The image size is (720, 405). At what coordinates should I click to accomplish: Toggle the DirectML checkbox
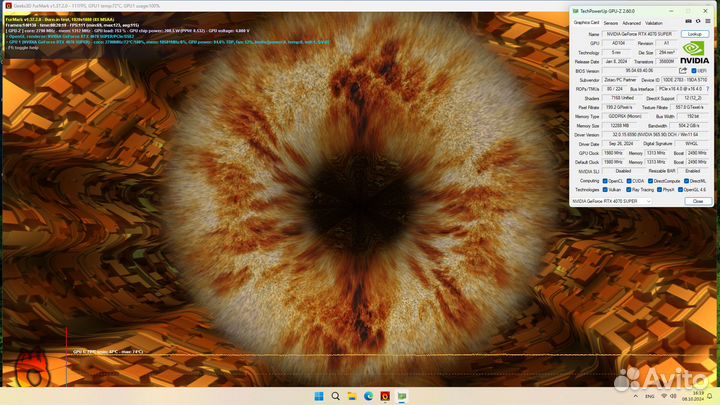(686, 181)
